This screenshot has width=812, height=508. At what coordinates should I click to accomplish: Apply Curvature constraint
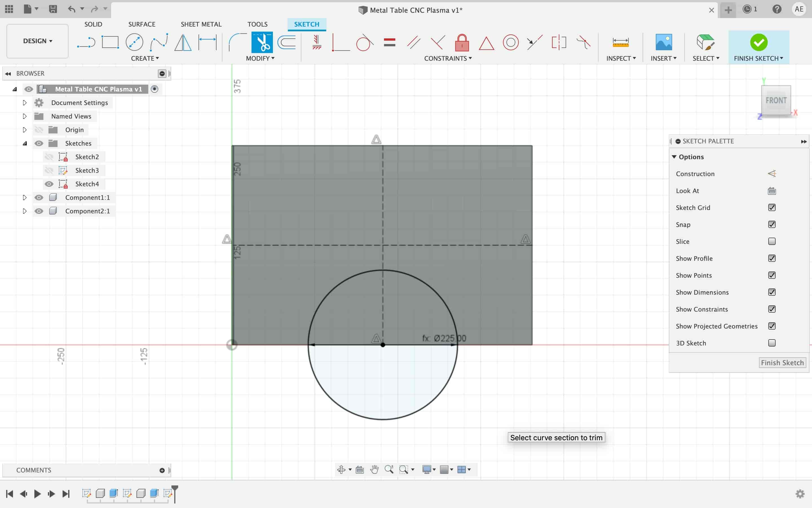click(x=584, y=42)
